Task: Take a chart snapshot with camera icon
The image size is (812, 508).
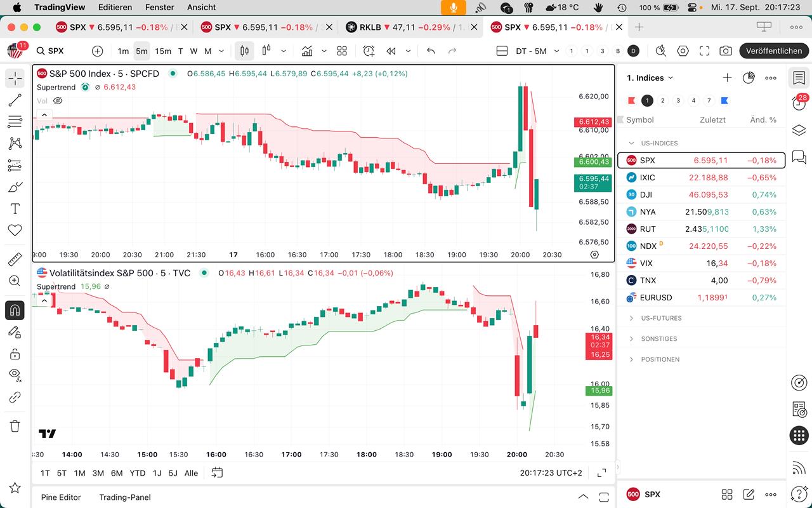Action: coord(726,51)
